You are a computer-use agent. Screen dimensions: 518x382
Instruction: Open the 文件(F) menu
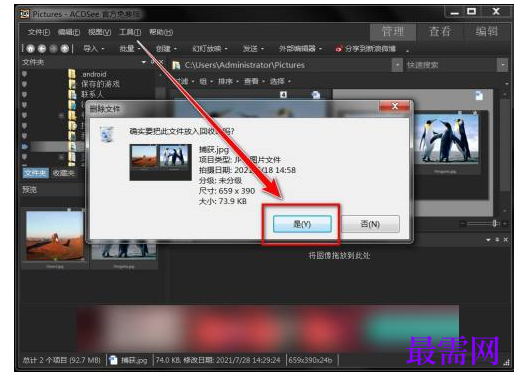point(39,32)
